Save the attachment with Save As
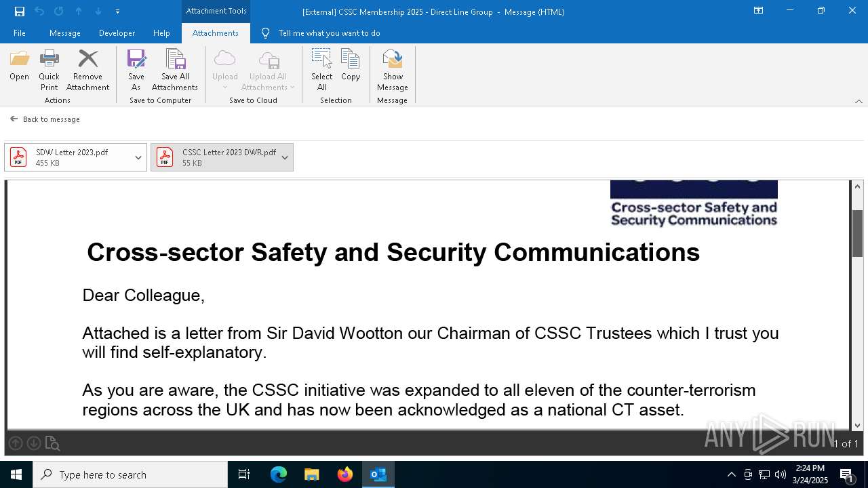The image size is (868, 488). pos(136,70)
